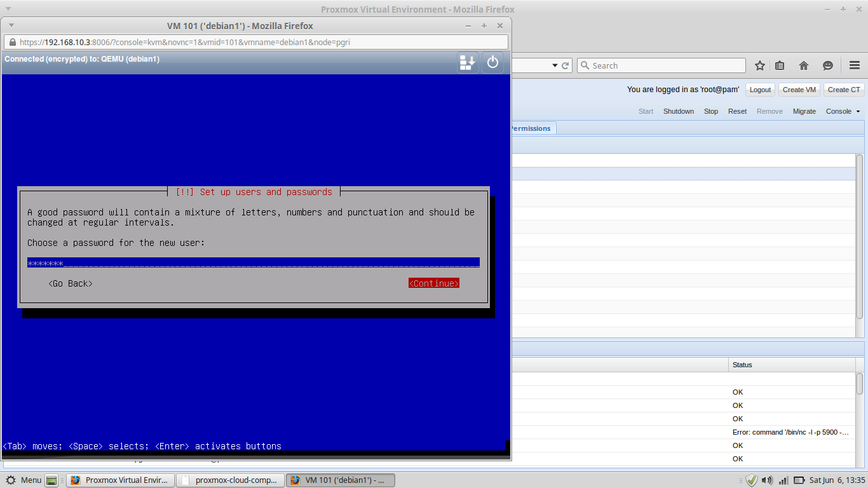Click Migrate in the Proxmox toolbar
868x488 pixels.
coord(804,111)
